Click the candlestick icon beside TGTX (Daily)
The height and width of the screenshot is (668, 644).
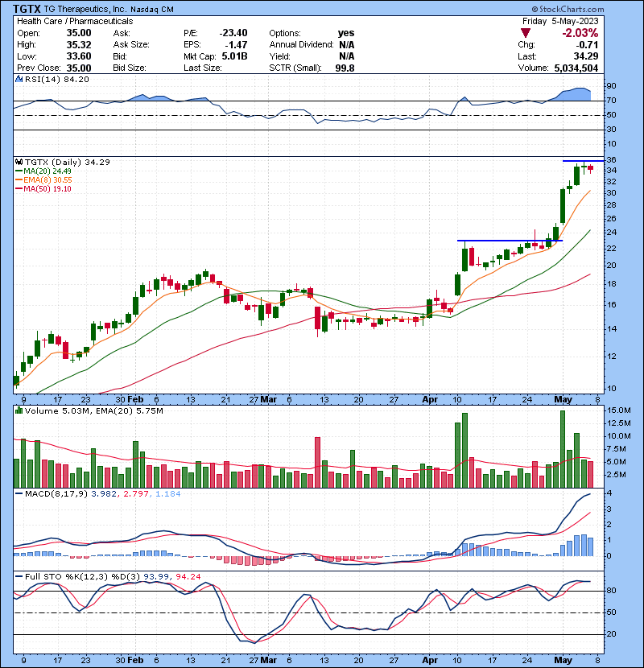[19, 162]
